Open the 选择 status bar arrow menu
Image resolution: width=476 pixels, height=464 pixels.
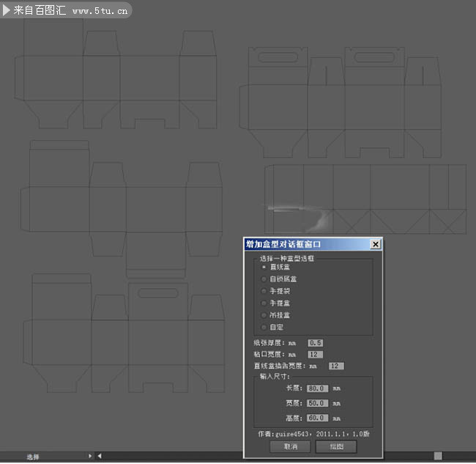91,456
